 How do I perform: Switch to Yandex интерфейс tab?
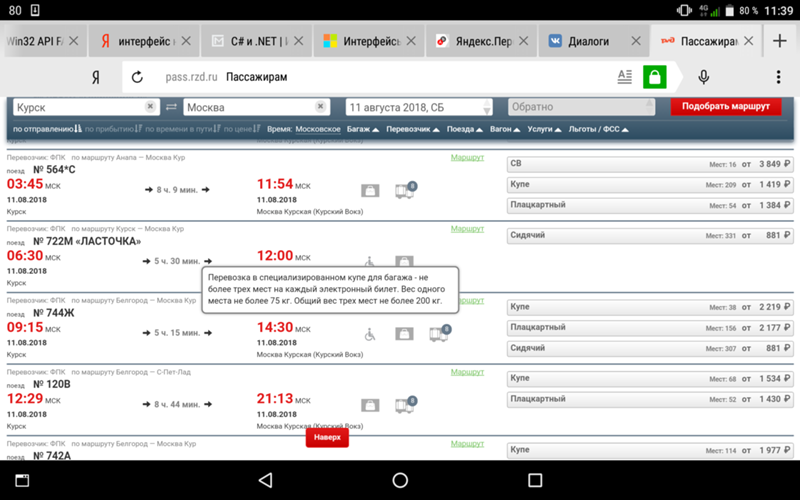[142, 41]
